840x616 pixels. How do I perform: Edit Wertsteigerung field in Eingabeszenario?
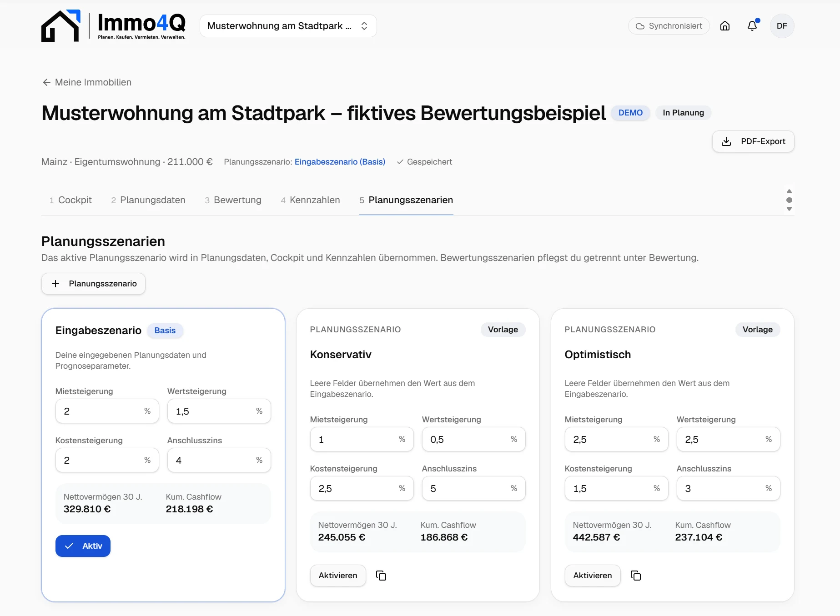point(219,411)
